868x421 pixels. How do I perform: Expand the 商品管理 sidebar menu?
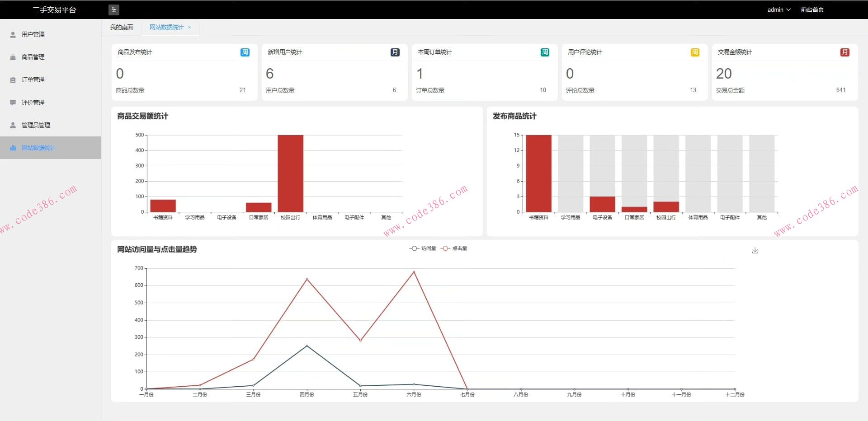[x=33, y=57]
